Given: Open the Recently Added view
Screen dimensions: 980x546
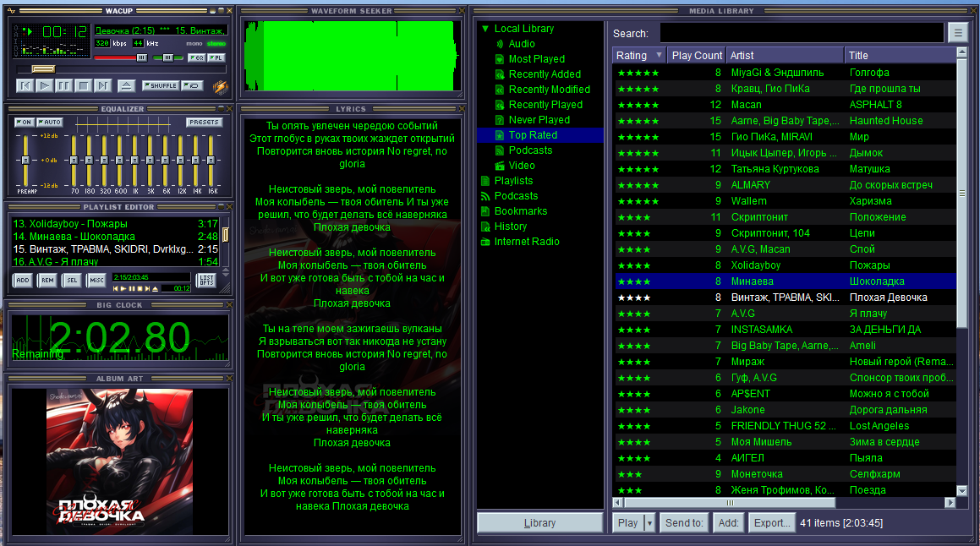Looking at the screenshot, I should pyautogui.click(x=545, y=74).
